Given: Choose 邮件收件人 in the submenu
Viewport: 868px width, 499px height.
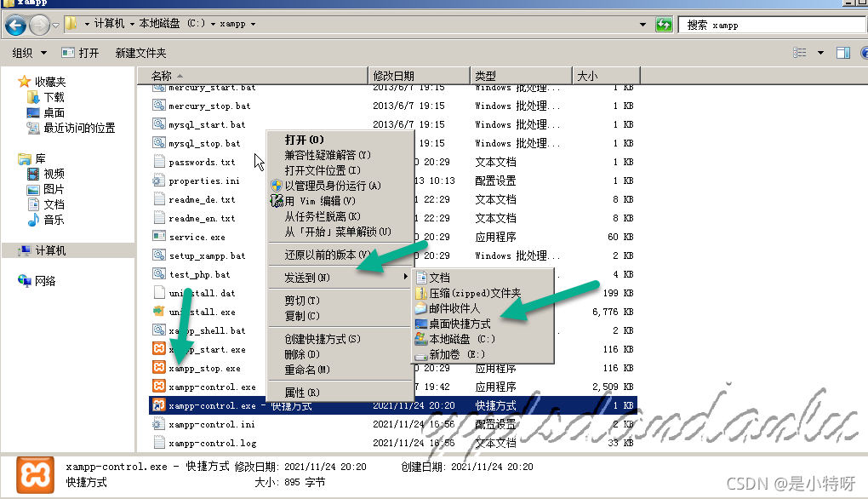Looking at the screenshot, I should [x=483, y=308].
